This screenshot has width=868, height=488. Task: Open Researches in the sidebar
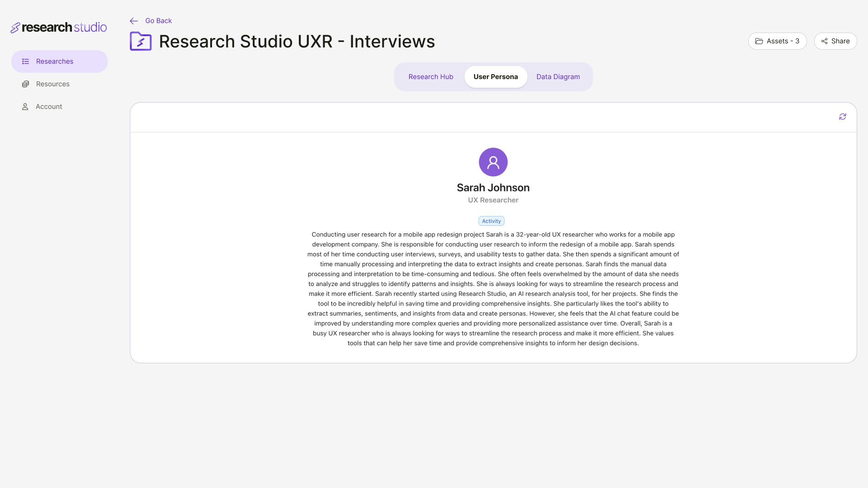(60, 61)
